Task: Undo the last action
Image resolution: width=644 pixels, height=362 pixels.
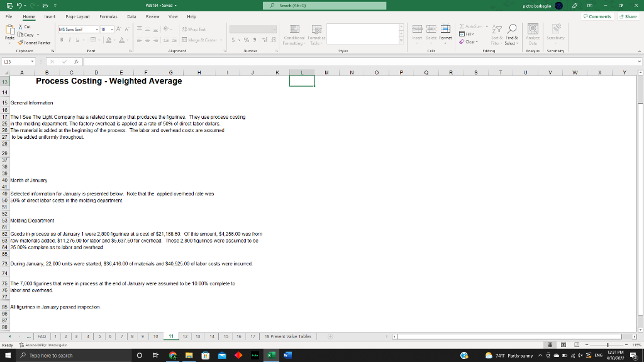Action: tap(19, 6)
